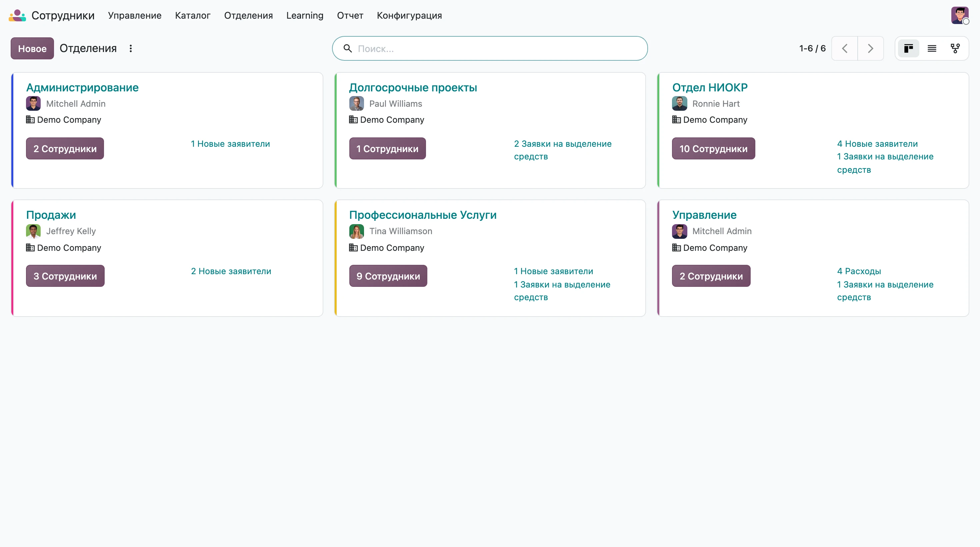980x547 pixels.
Task: Open the Конфигурация menu
Action: tap(409, 16)
